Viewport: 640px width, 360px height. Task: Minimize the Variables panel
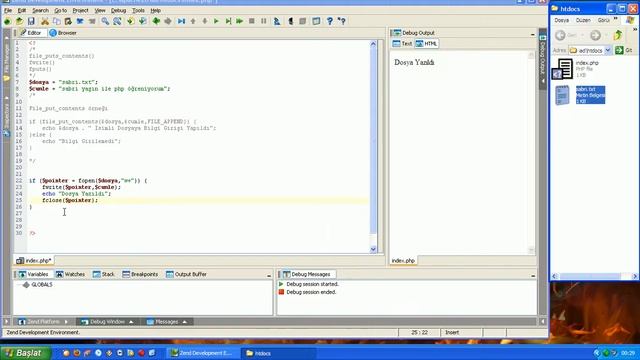tap(269, 276)
